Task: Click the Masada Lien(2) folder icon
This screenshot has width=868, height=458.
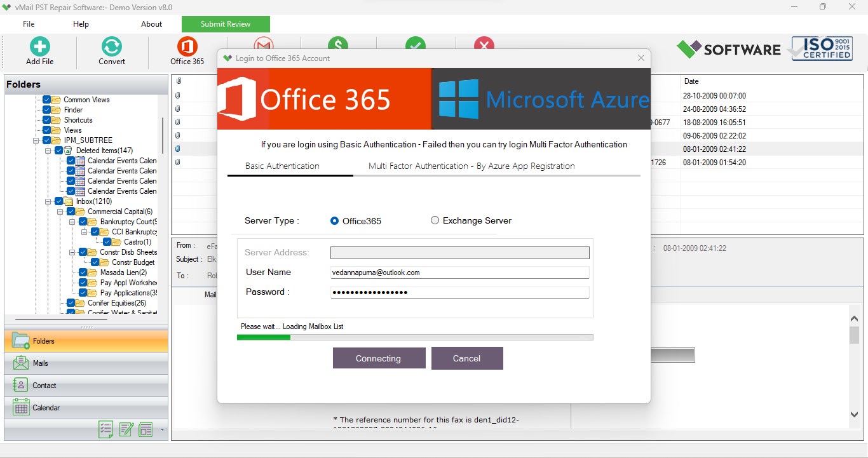Action: [x=93, y=273]
